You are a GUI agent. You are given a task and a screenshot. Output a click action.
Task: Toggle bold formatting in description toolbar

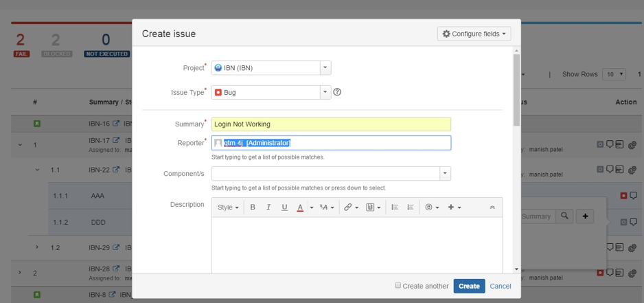coord(253,207)
